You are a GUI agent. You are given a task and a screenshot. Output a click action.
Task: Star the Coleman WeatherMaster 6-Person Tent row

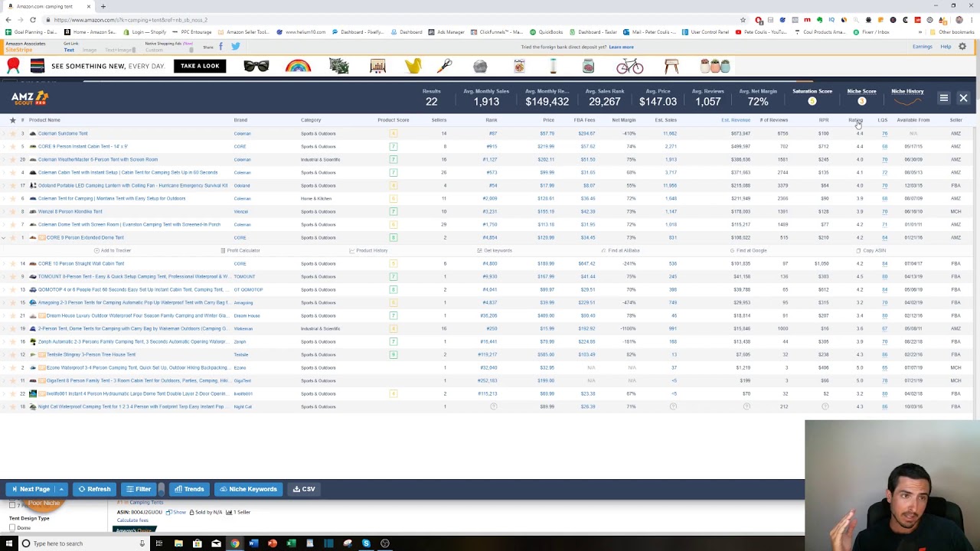[x=12, y=159]
